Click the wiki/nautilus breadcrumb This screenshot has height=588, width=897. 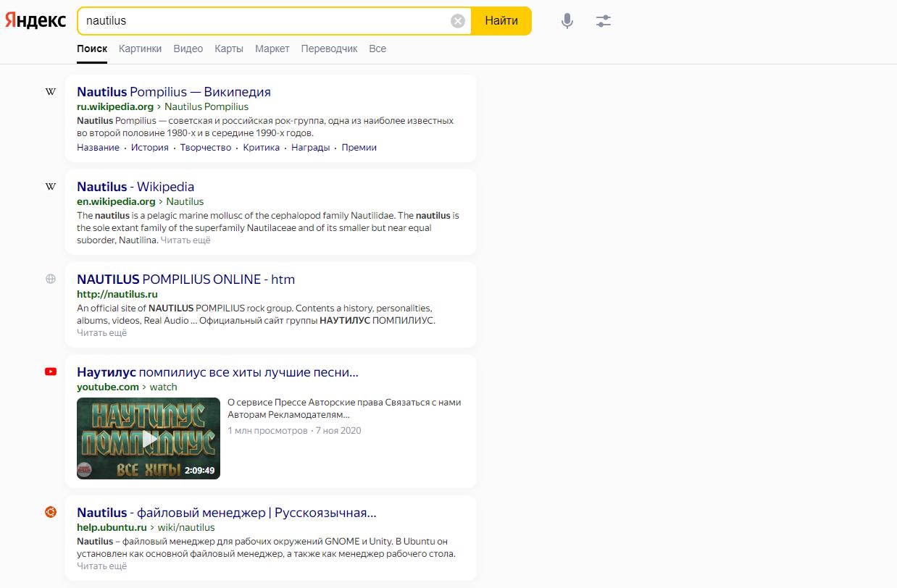[187, 527]
